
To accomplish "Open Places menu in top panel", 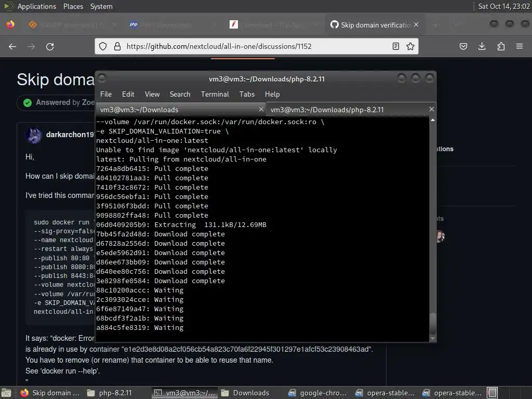I will click(x=73, y=6).
